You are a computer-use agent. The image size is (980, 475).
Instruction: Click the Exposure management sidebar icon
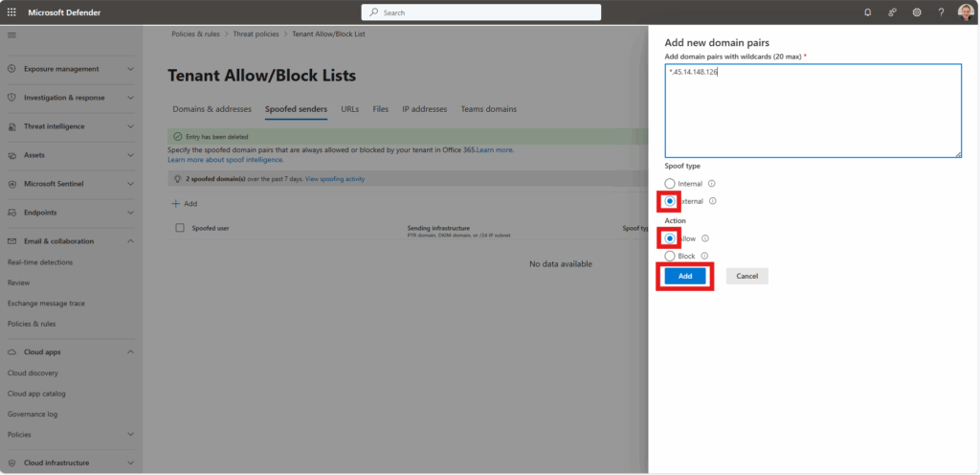(11, 69)
